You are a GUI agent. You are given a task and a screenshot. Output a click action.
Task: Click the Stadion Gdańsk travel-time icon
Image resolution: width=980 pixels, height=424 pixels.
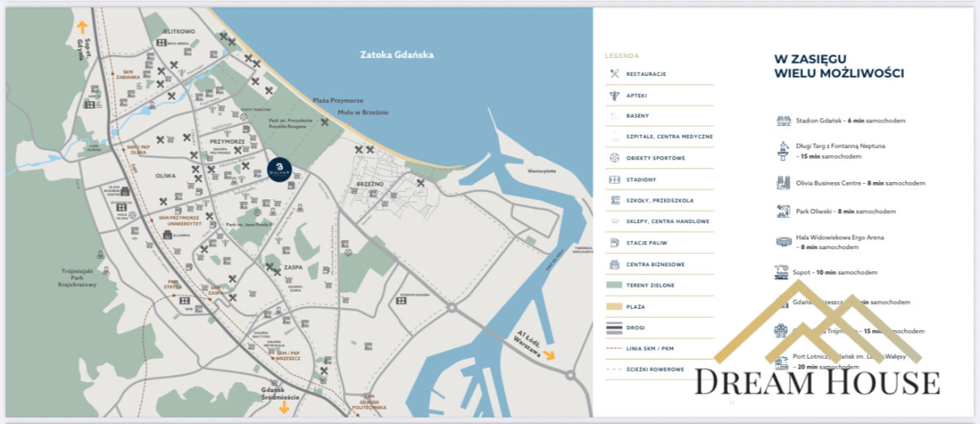(783, 121)
